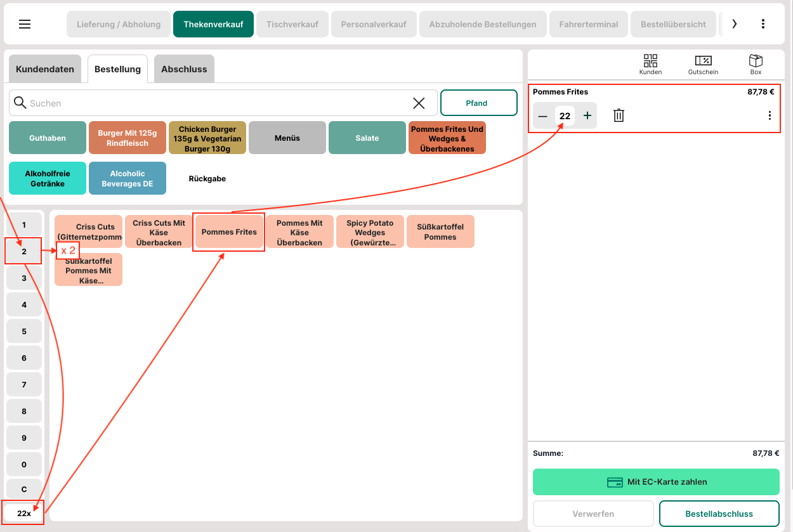Increase Pommes Frites quantity with plus

(587, 115)
